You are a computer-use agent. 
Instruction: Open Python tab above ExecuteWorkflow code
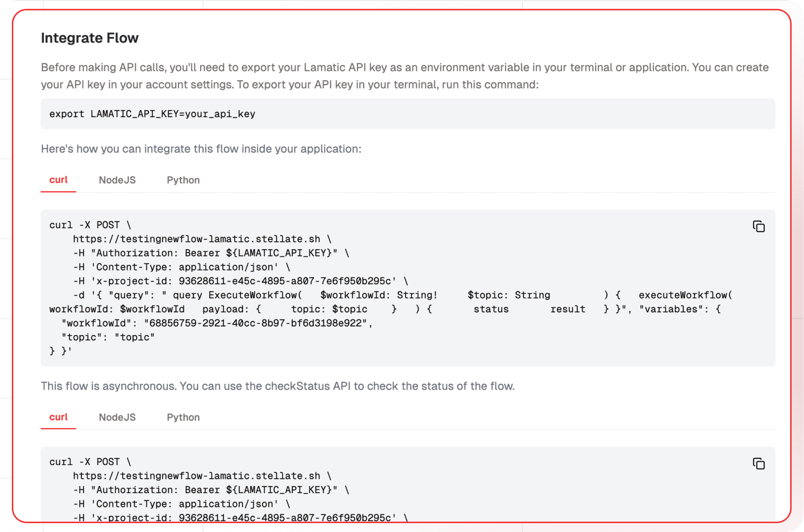tap(183, 180)
